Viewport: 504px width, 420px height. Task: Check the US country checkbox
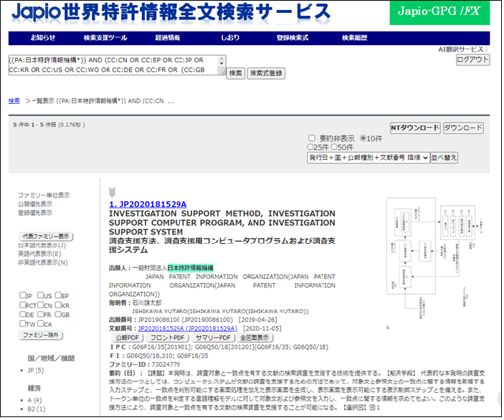click(x=41, y=296)
